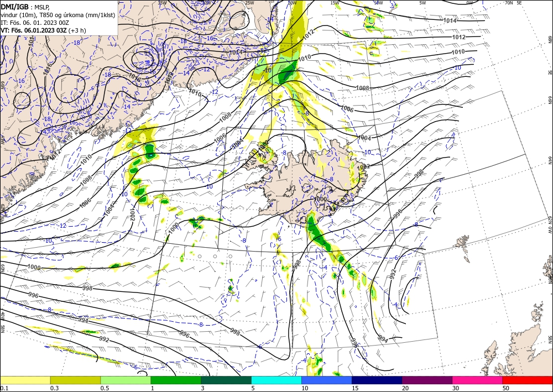Click the purple 20–30 legend swatch
This screenshot has height=392, width=553.
click(427, 380)
